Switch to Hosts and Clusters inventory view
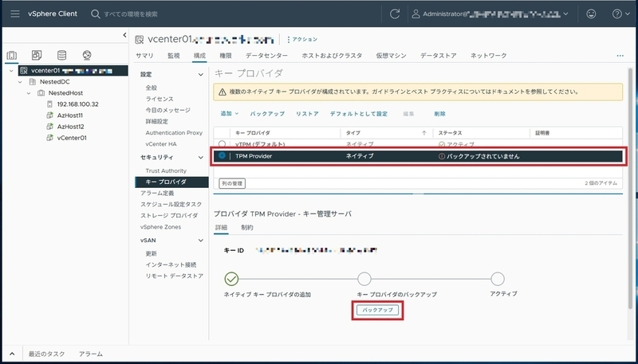The height and width of the screenshot is (364, 638). 12,55
